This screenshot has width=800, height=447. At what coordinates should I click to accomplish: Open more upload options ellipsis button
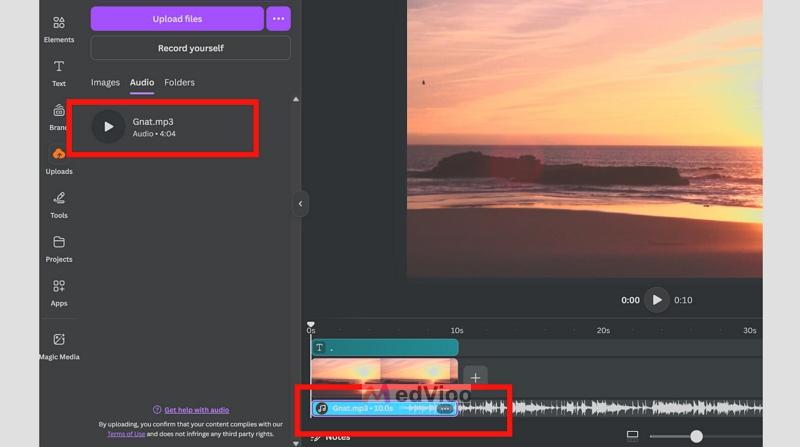278,19
